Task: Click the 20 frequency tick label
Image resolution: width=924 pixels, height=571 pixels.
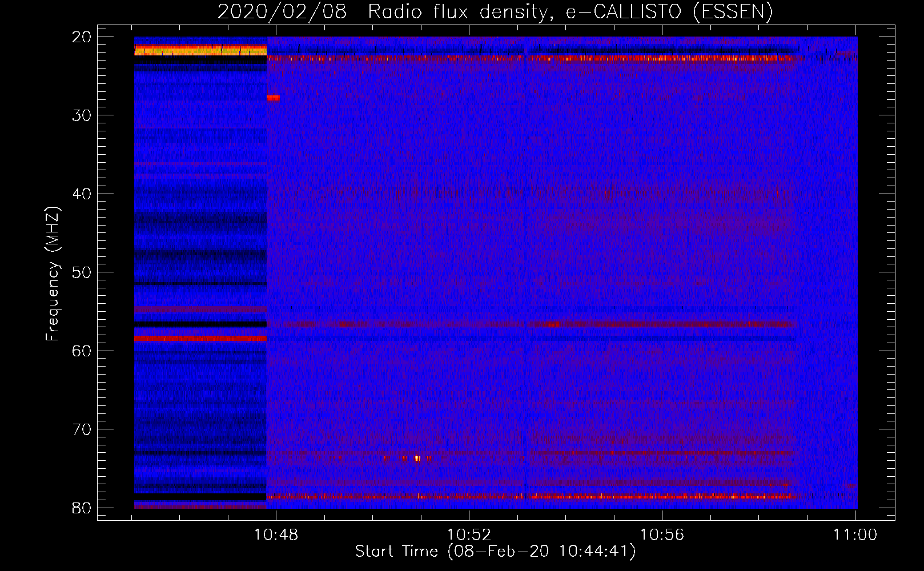Action: coord(82,37)
